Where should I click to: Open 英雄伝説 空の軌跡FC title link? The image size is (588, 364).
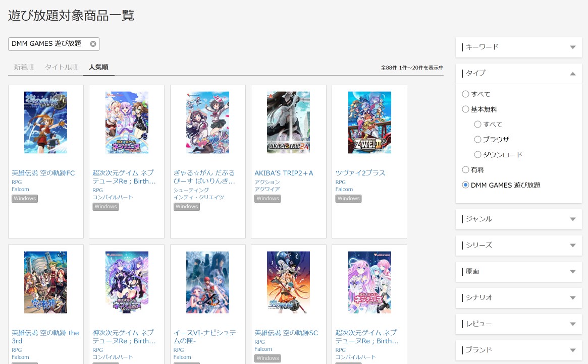pos(43,173)
